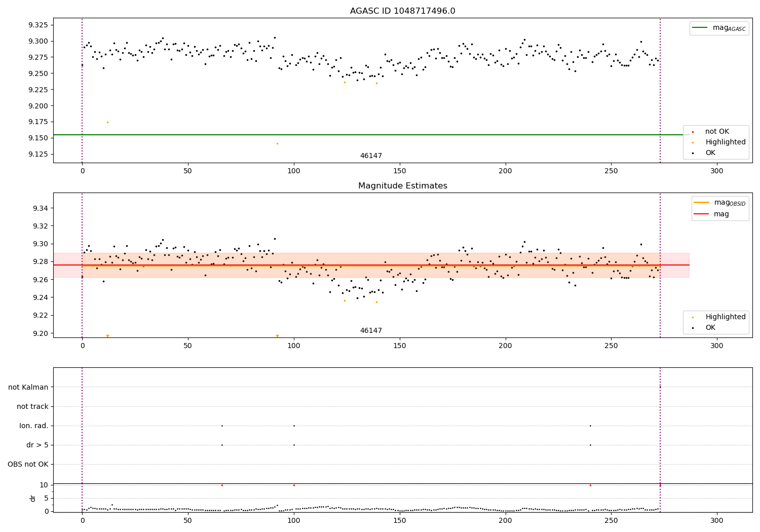The height and width of the screenshot is (532, 760).
Task: Click the 'OBS not OK' axis label
Action: (x=28, y=464)
